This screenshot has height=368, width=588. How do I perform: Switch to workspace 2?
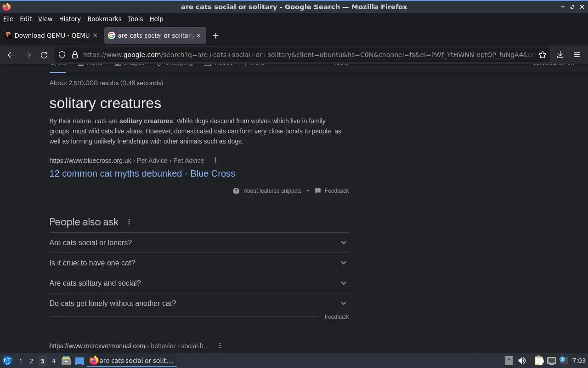31,361
